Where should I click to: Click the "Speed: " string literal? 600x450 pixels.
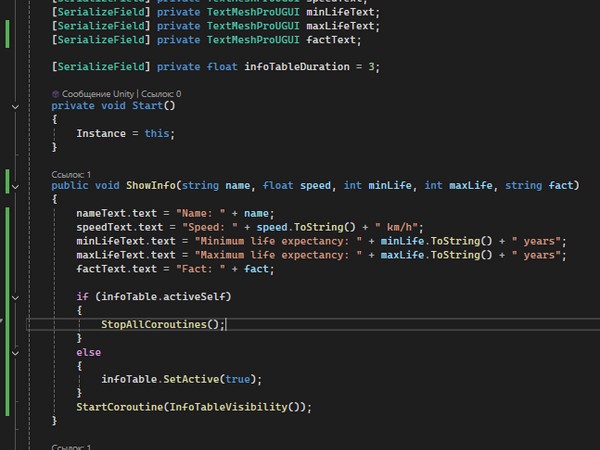click(x=211, y=227)
